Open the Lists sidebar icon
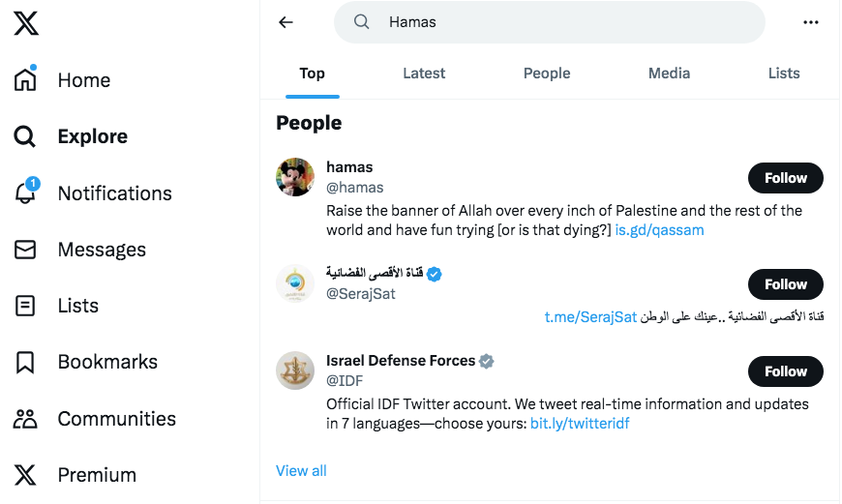The width and height of the screenshot is (842, 504). point(25,306)
